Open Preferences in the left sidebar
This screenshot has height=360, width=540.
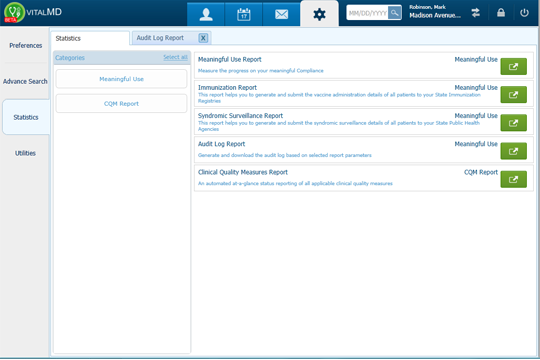pyautogui.click(x=25, y=45)
